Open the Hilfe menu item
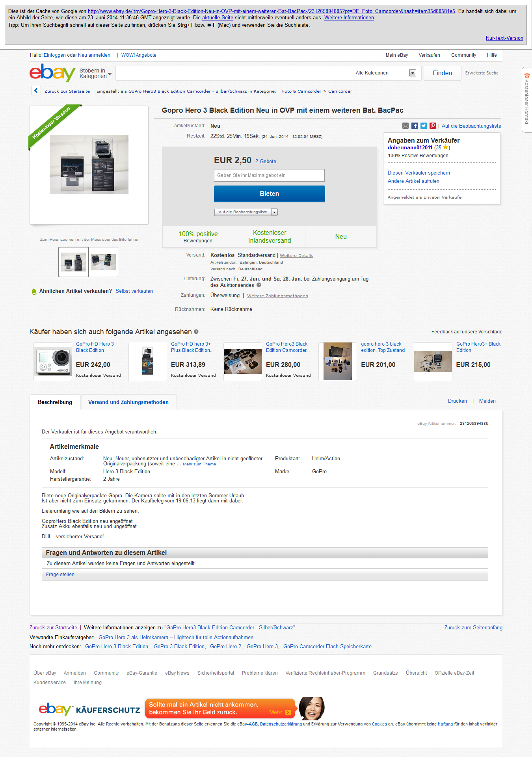The width and height of the screenshot is (532, 757). 492,55
